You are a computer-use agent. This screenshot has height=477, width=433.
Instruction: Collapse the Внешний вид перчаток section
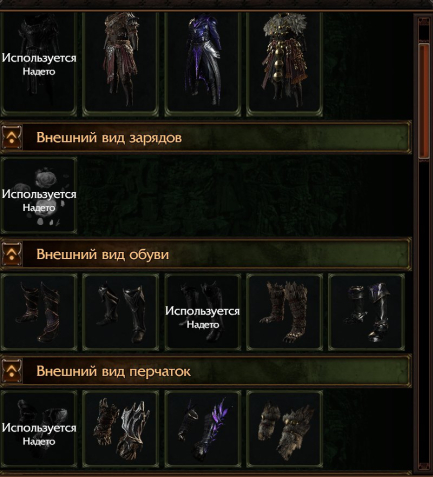coord(12,371)
